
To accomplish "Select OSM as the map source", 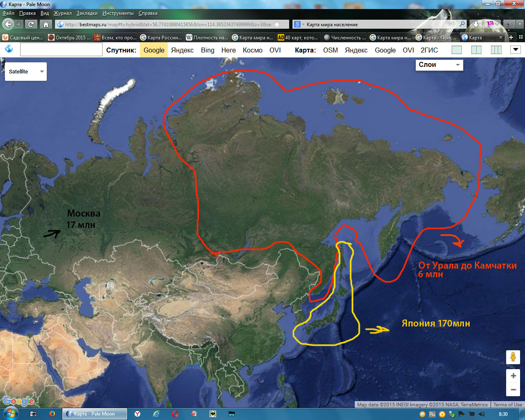I will tap(330, 50).
